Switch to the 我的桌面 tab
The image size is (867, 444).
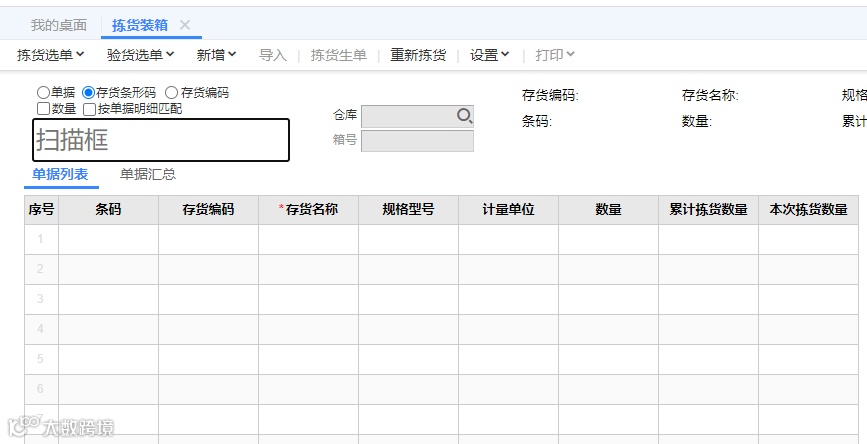[x=59, y=25]
